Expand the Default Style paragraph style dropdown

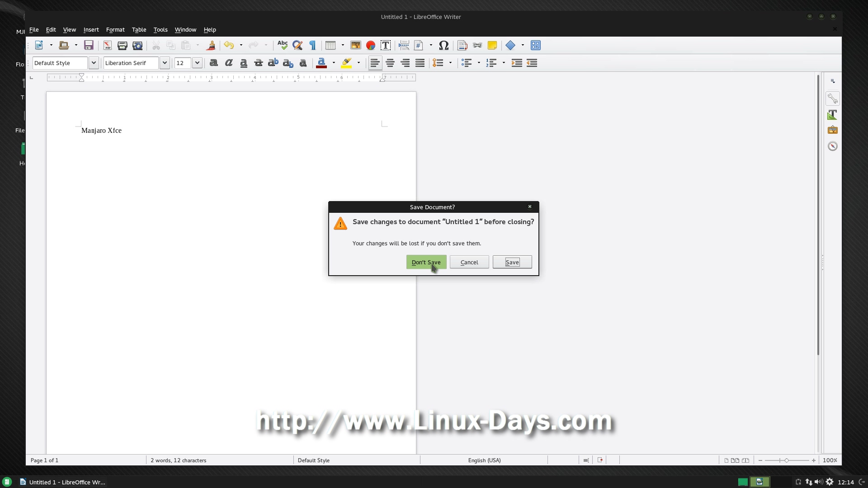pyautogui.click(x=94, y=63)
